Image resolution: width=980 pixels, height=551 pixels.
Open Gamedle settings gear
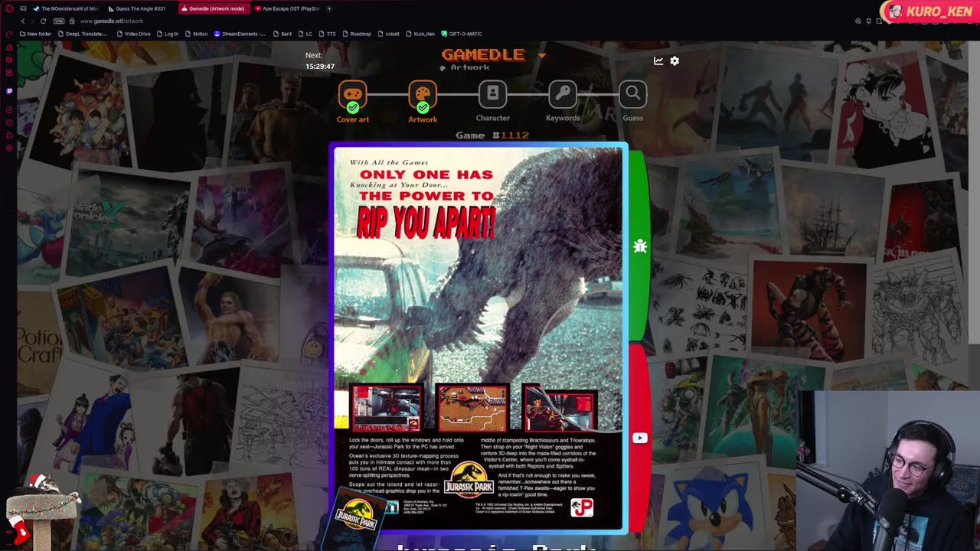click(675, 60)
